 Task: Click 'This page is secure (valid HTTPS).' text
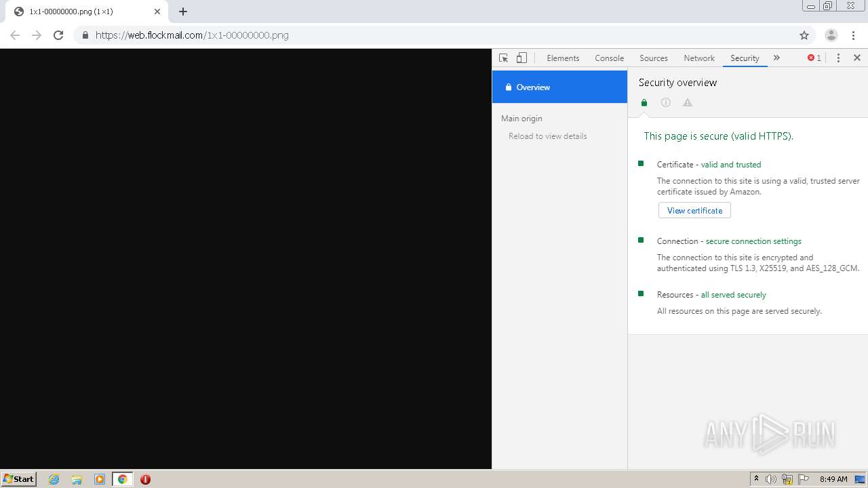(x=718, y=136)
